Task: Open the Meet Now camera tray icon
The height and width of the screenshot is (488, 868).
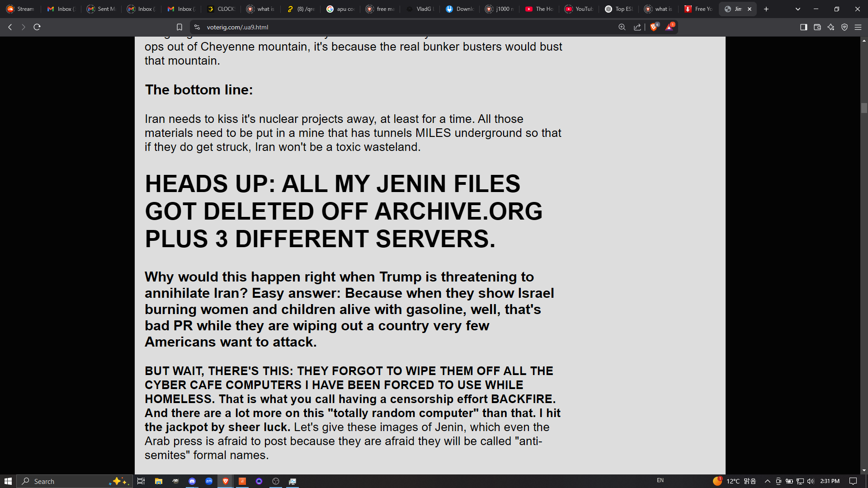Action: click(x=778, y=481)
